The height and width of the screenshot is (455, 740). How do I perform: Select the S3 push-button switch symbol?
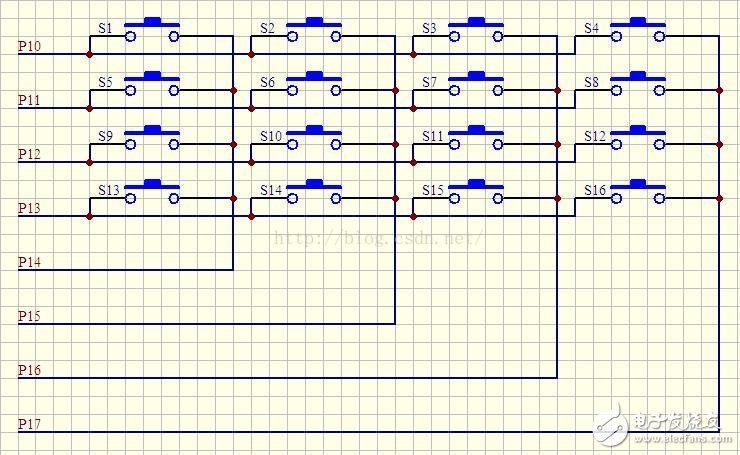tap(476, 31)
